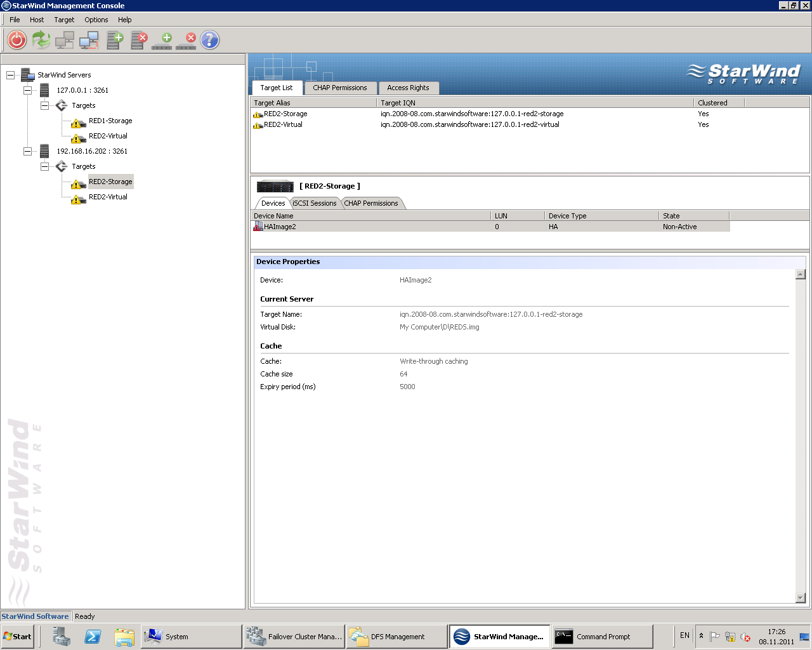Click the StarWind Servers root icon
This screenshot has width=812, height=650.
pos(27,75)
